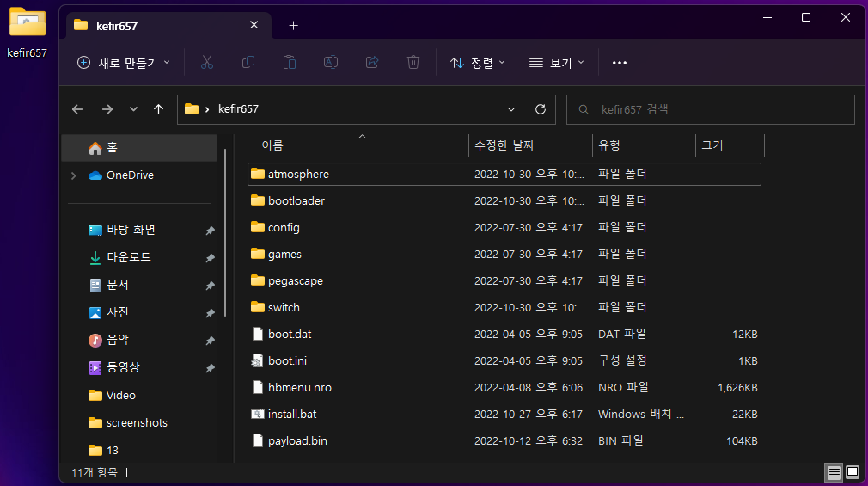This screenshot has height=486, width=868.
Task: Open 사진 in sidebar
Action: [x=139, y=312]
